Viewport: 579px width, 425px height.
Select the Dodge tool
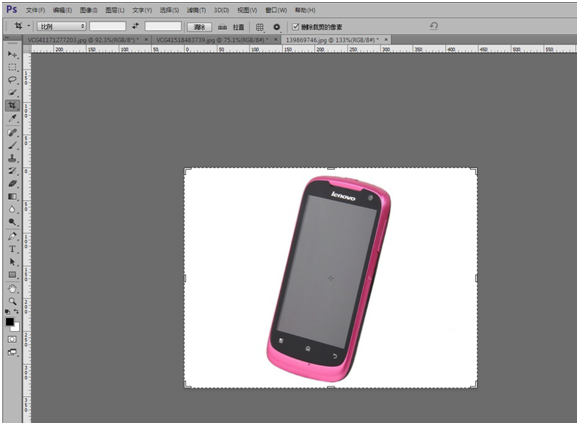[13, 222]
